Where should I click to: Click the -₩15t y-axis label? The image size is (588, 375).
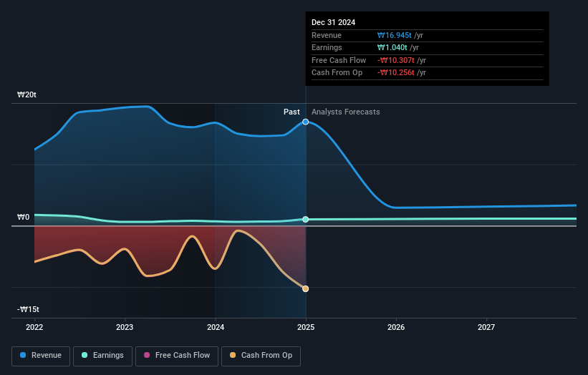click(x=28, y=309)
